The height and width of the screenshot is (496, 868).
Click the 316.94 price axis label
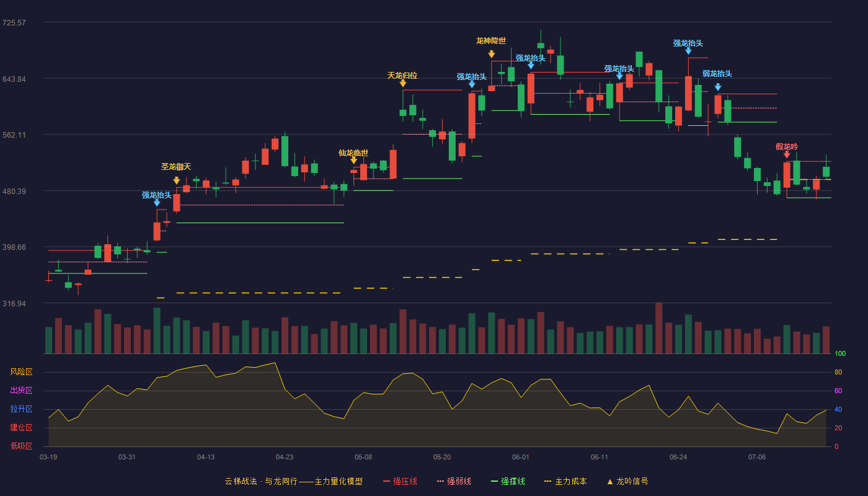tap(14, 304)
